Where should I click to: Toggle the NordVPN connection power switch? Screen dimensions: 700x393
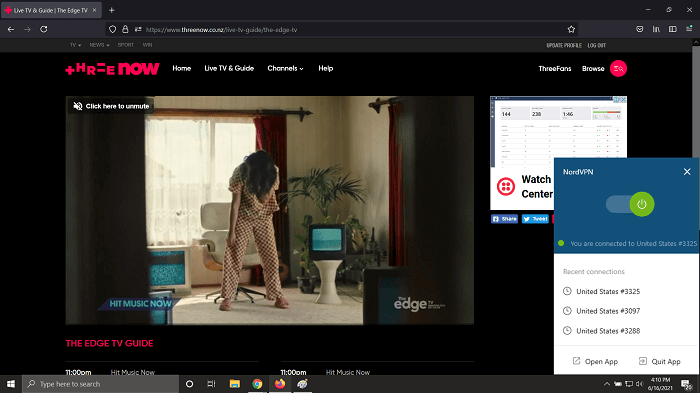point(630,204)
